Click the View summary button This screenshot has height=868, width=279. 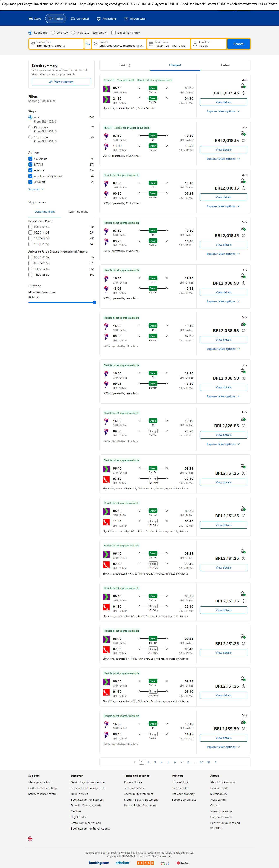point(61,82)
